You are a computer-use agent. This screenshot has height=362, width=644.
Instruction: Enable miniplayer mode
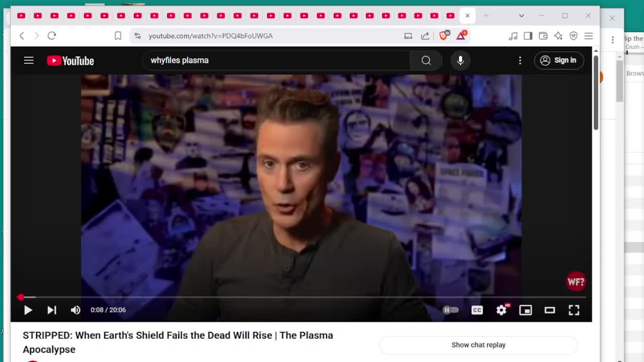pos(525,310)
